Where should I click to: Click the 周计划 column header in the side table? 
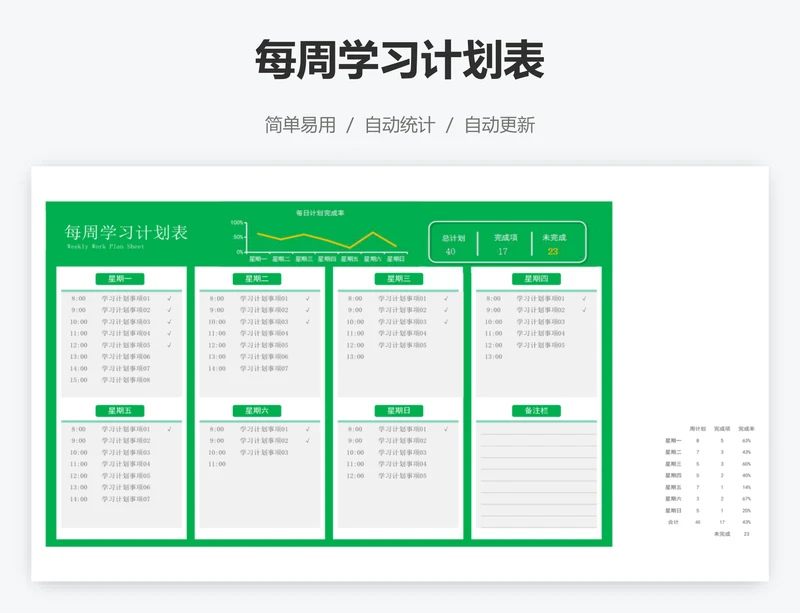click(x=697, y=429)
